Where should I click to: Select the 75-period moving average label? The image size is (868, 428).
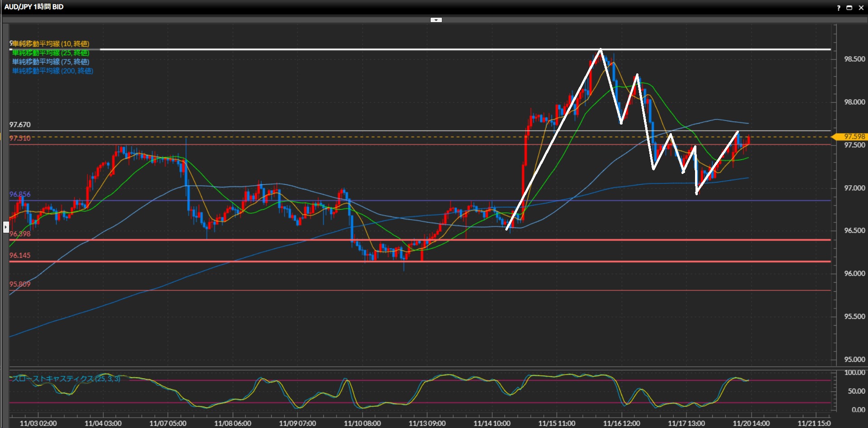click(x=50, y=62)
